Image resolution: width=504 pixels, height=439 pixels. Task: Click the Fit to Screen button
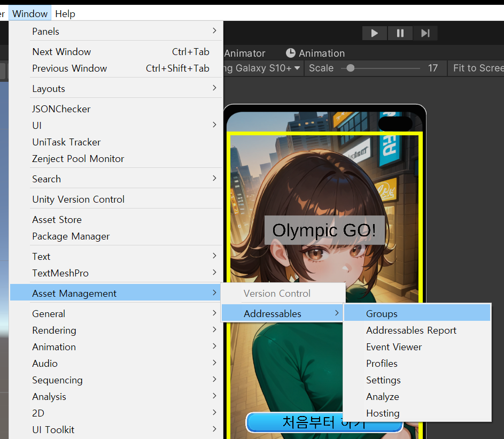pyautogui.click(x=476, y=68)
